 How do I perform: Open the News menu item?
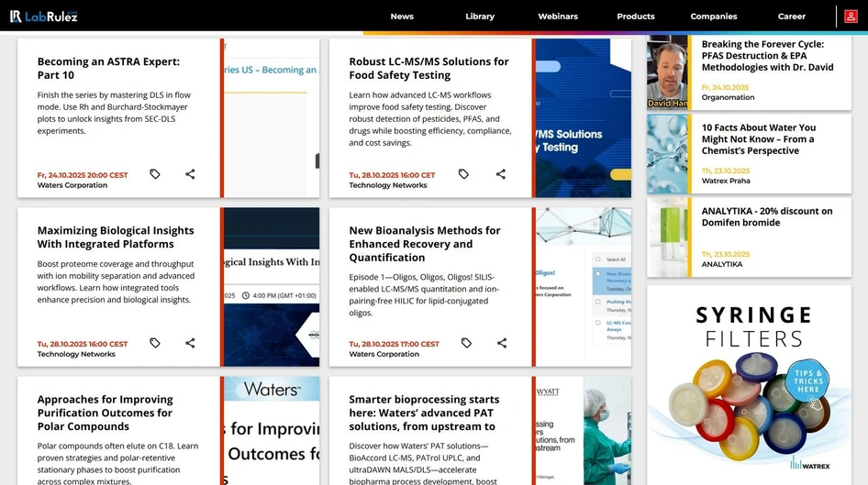coord(402,17)
